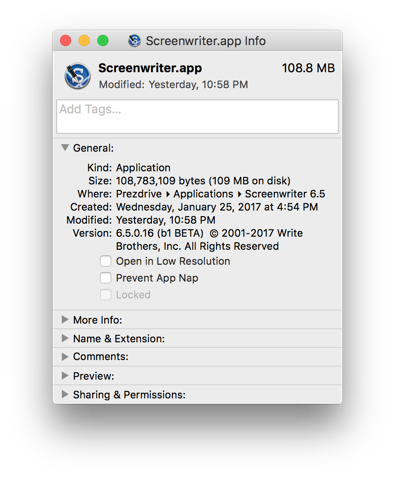Click the green zoom window button
This screenshot has height=479, width=395.
click(103, 41)
